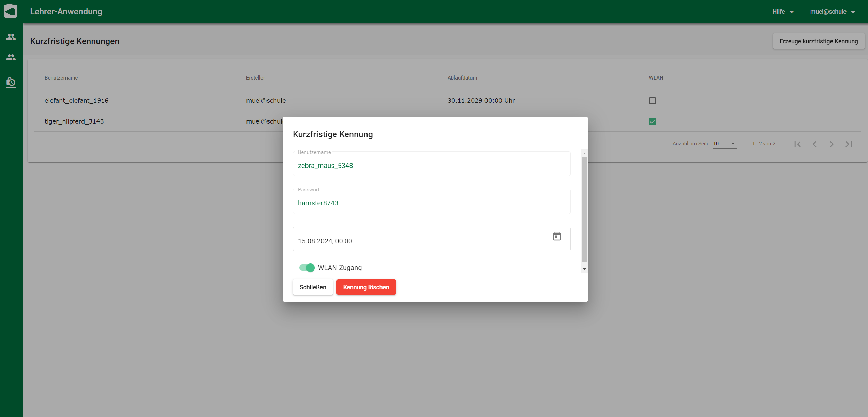Go to previous page of table
The width and height of the screenshot is (868, 417).
[814, 144]
